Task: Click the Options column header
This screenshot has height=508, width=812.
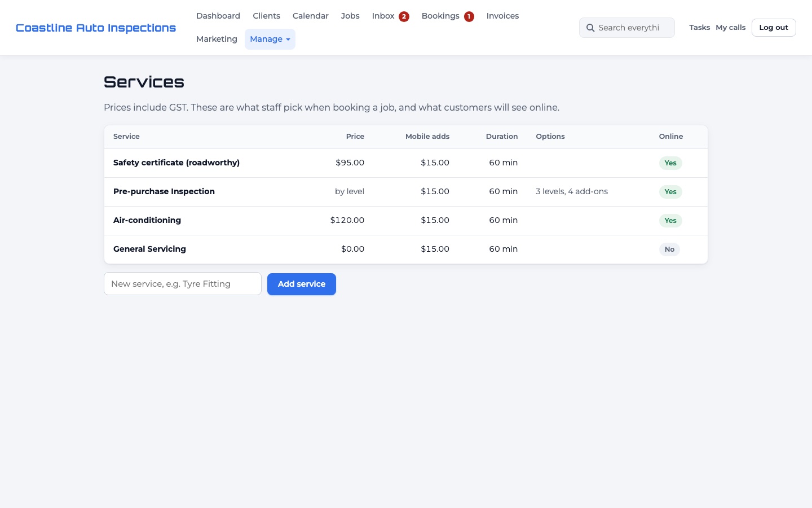Action: (550, 137)
